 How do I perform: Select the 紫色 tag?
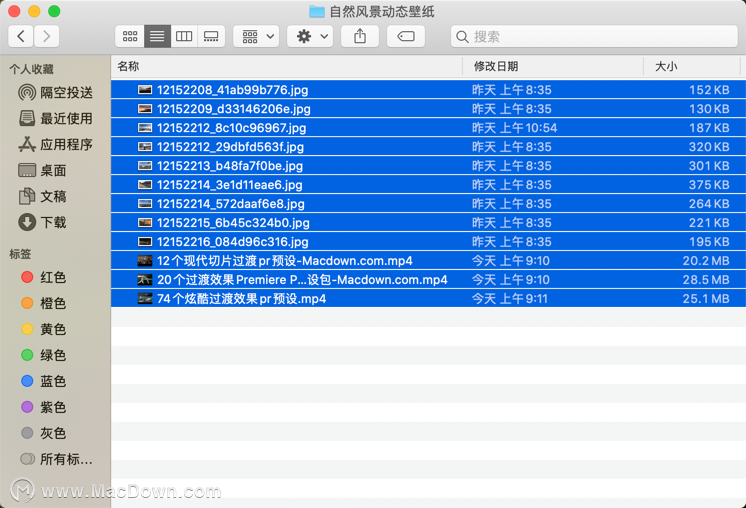pyautogui.click(x=43, y=407)
